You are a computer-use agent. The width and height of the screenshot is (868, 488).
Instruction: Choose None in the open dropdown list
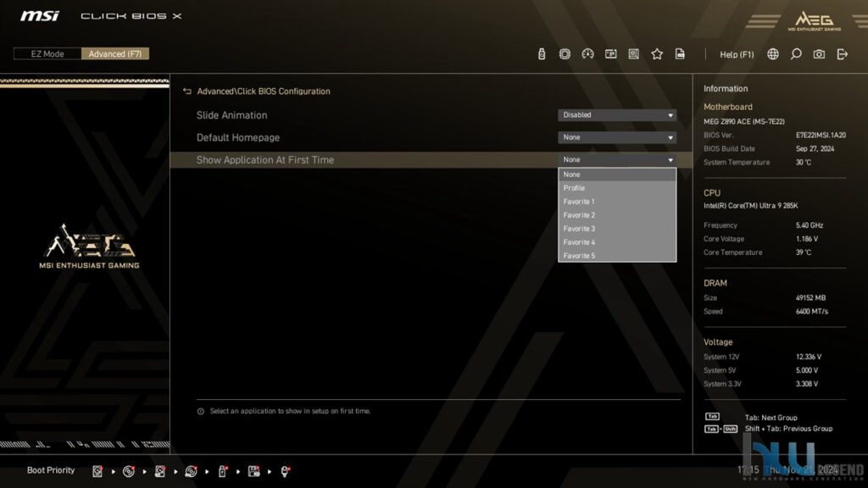pyautogui.click(x=617, y=175)
